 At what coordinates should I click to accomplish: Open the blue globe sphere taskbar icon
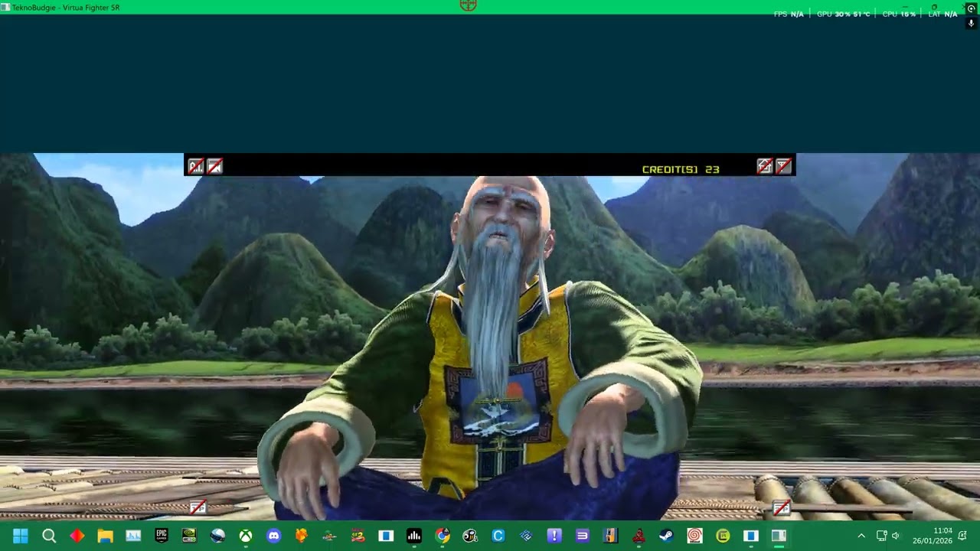click(217, 536)
